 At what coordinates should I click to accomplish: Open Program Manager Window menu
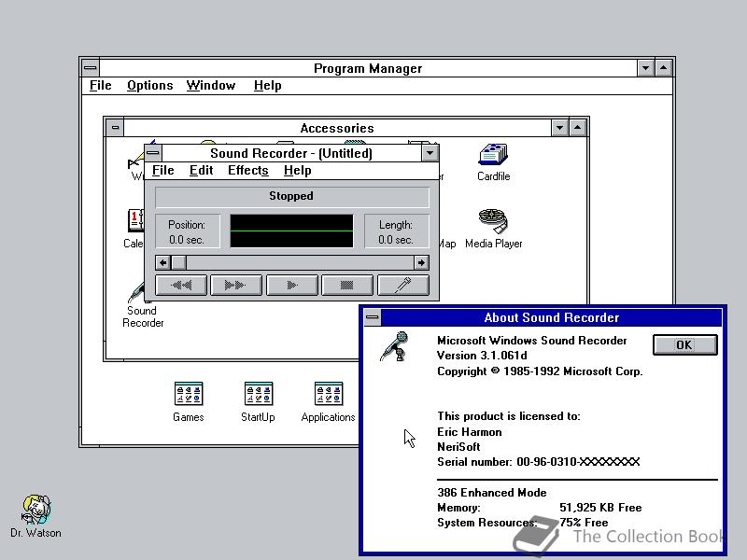coord(211,86)
